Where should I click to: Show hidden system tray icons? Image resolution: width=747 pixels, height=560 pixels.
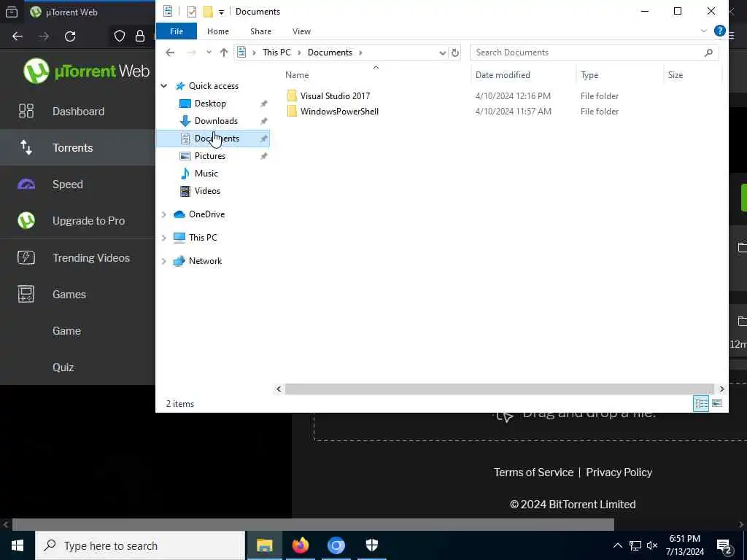pos(617,545)
